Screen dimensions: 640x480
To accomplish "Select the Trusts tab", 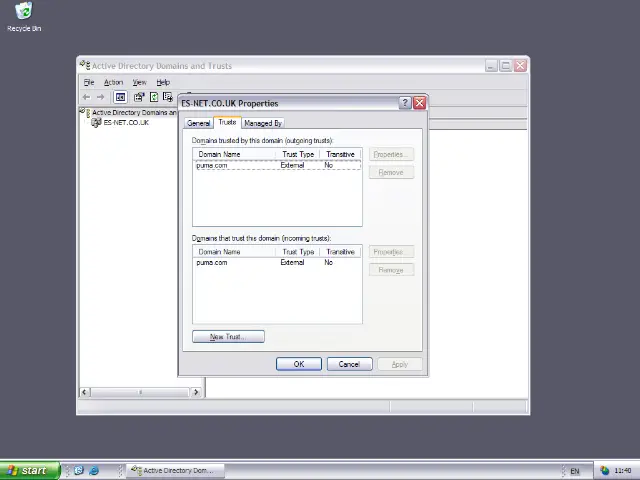I will coord(227,122).
